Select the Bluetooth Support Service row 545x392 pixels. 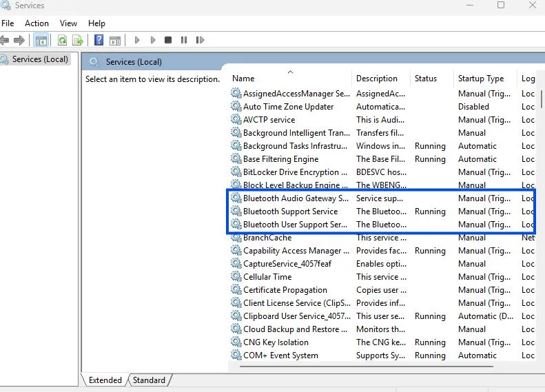290,212
